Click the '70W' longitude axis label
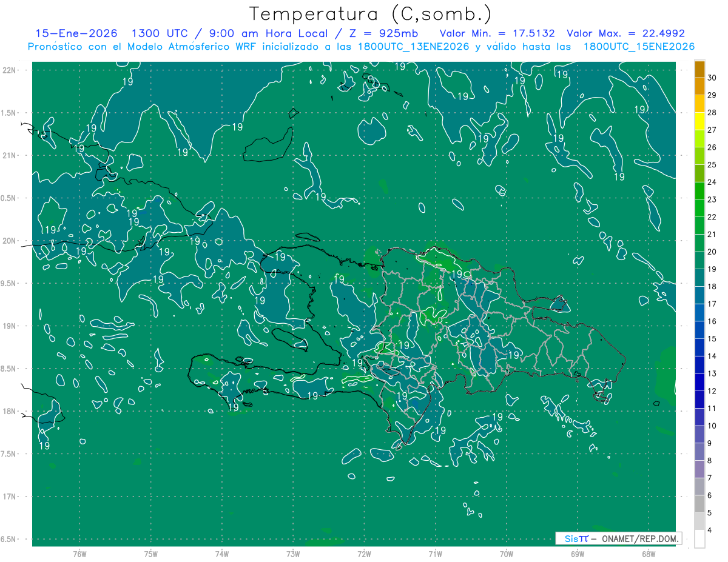This screenshot has width=728, height=562. pos(507,554)
